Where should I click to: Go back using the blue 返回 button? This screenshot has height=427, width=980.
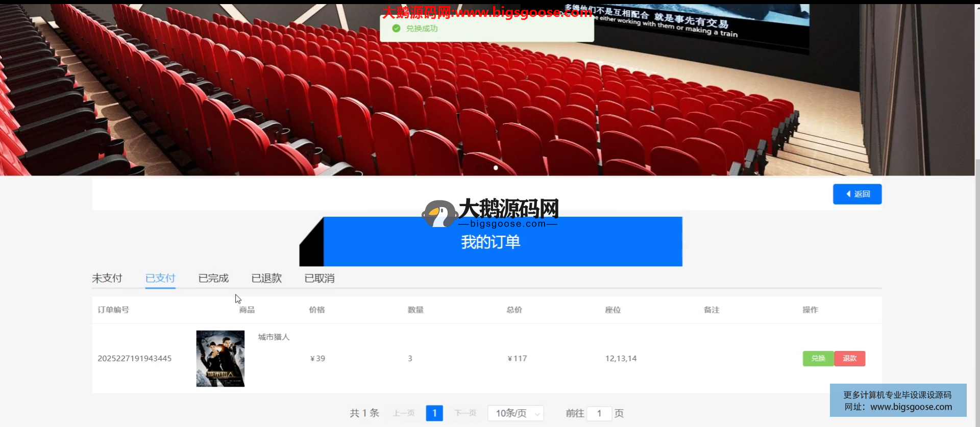tap(857, 194)
